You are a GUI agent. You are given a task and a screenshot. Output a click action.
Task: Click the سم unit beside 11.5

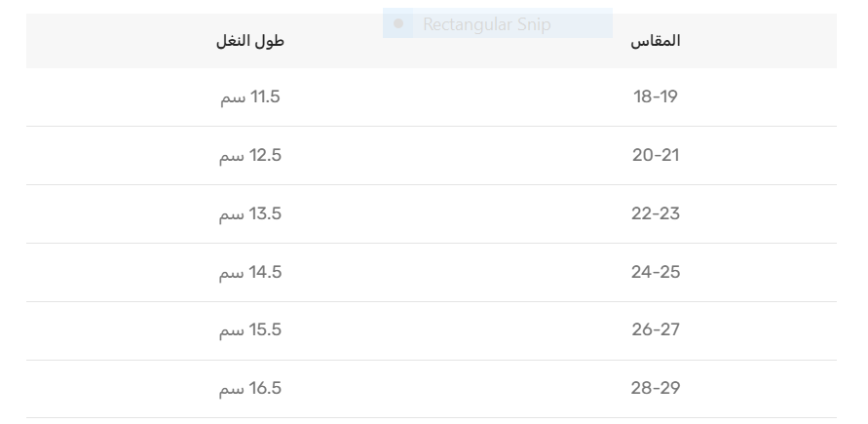tap(230, 98)
